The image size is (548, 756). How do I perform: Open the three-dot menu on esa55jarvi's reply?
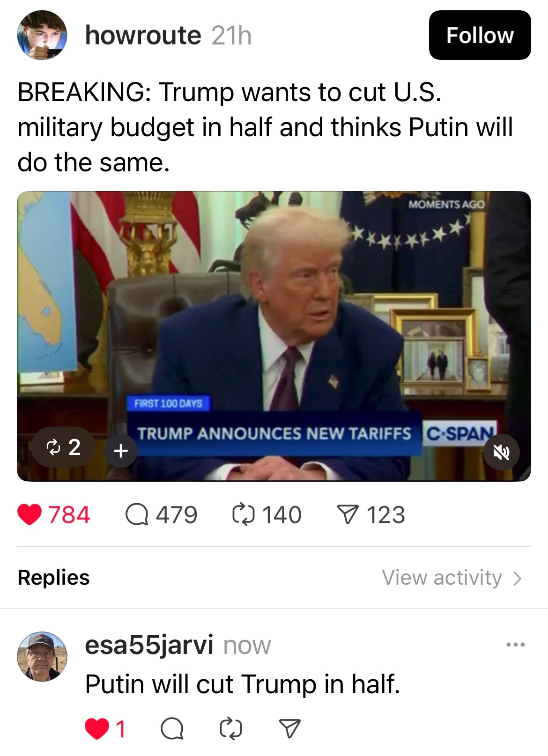[516, 645]
